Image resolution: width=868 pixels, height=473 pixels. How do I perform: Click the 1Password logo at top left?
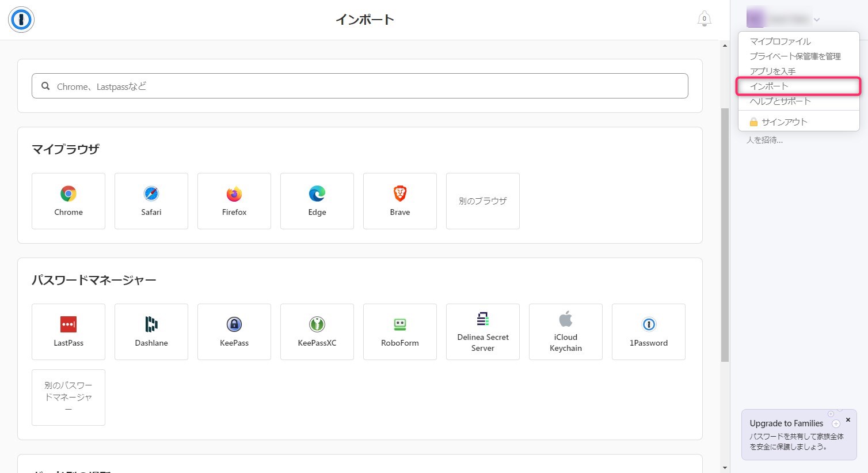coord(21,20)
